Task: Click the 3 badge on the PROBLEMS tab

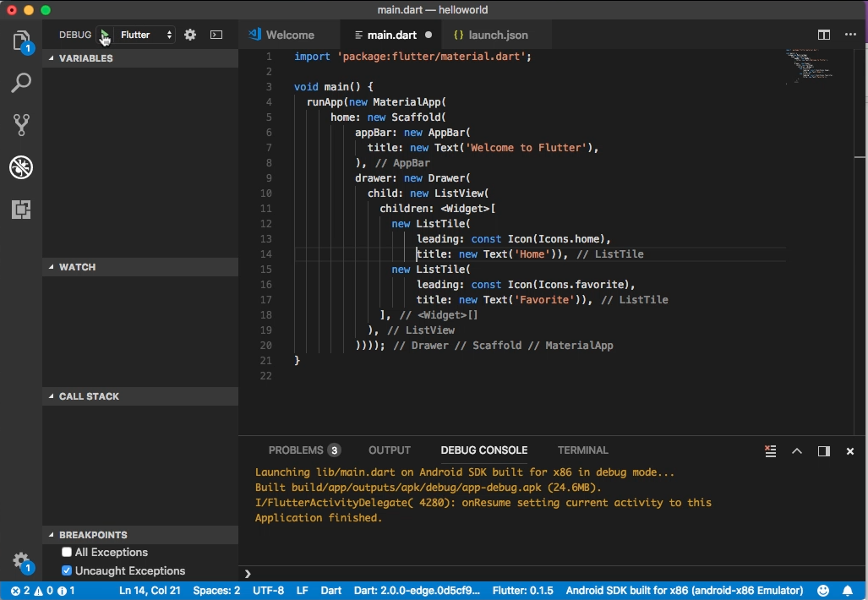Action: [334, 450]
